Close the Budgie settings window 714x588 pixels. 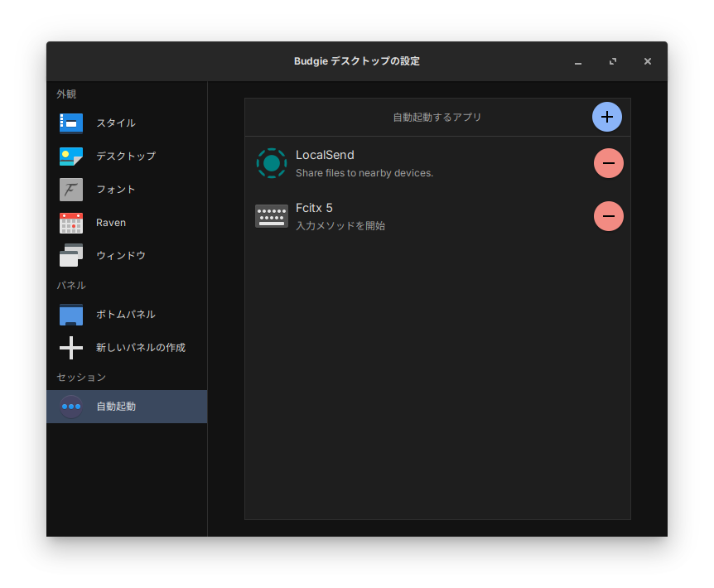pos(648,61)
